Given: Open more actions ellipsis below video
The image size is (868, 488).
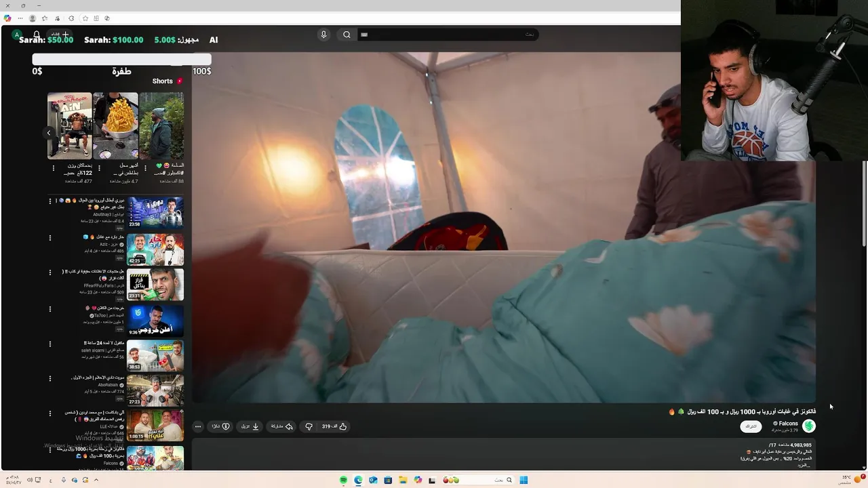Looking at the screenshot, I should (197, 426).
